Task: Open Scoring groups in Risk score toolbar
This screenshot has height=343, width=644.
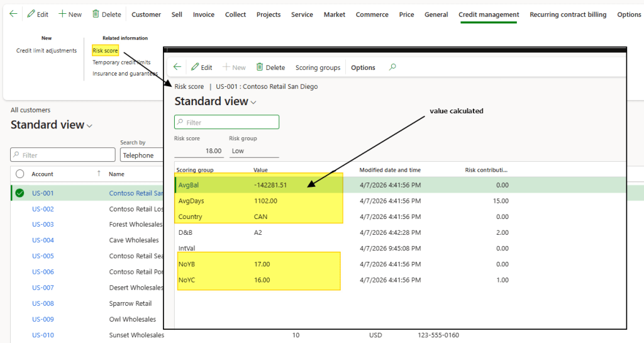Action: [318, 67]
